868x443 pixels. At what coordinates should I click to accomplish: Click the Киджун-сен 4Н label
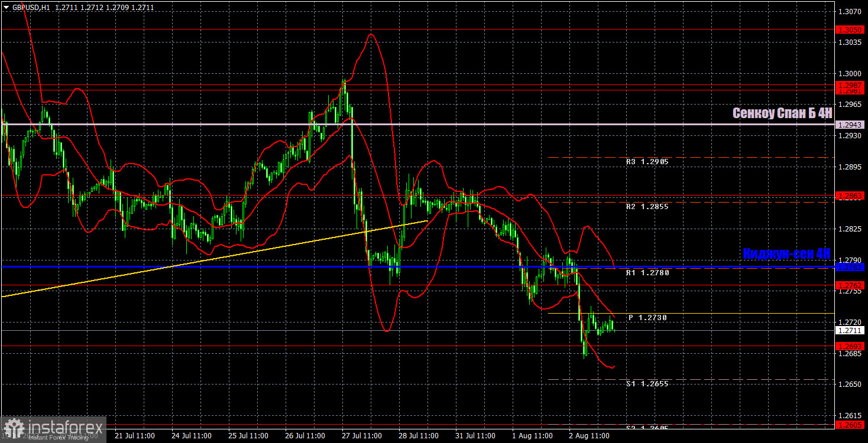(x=787, y=253)
